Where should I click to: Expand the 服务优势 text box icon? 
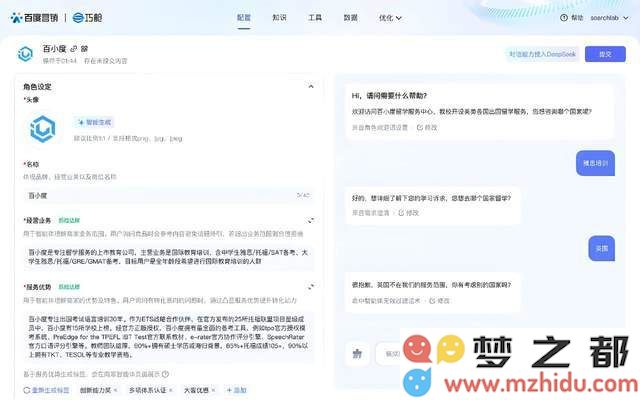click(311, 287)
